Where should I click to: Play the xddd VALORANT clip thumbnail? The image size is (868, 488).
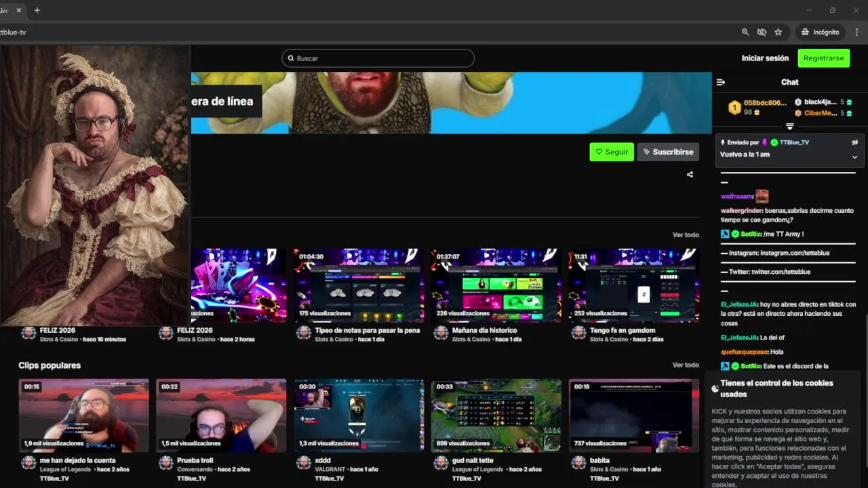359,415
